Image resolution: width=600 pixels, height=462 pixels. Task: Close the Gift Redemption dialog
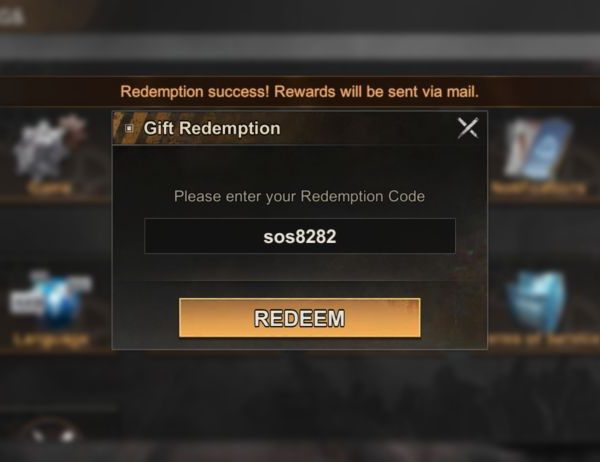click(x=468, y=128)
